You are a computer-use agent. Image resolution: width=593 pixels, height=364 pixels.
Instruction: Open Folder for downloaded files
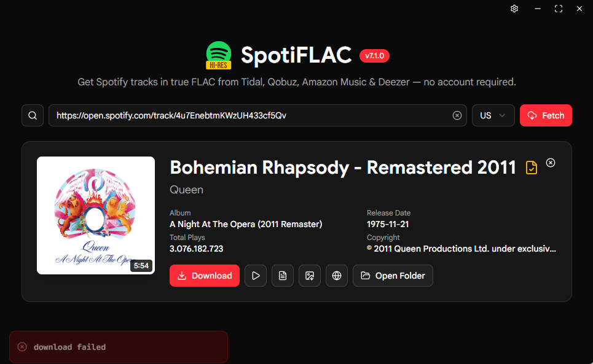click(x=393, y=276)
